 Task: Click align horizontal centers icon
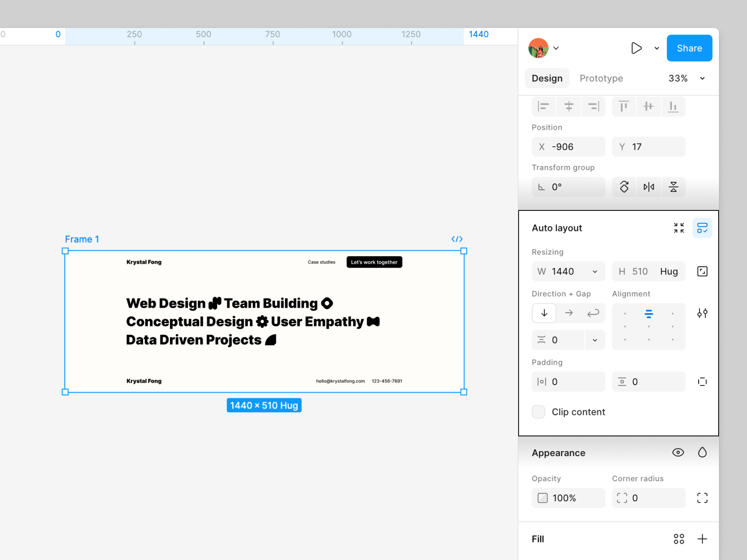[x=568, y=106]
